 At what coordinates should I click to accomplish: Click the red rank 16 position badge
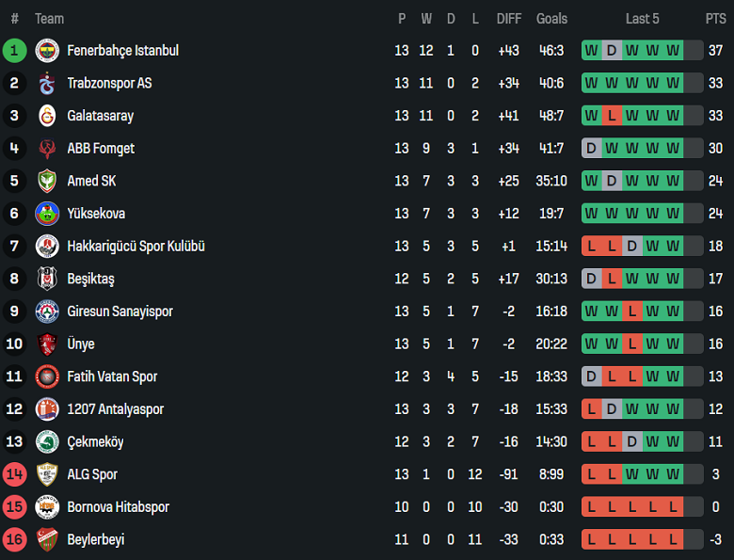pyautogui.click(x=14, y=539)
